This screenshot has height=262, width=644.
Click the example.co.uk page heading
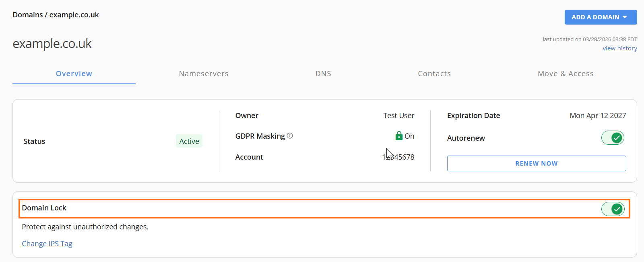click(52, 44)
